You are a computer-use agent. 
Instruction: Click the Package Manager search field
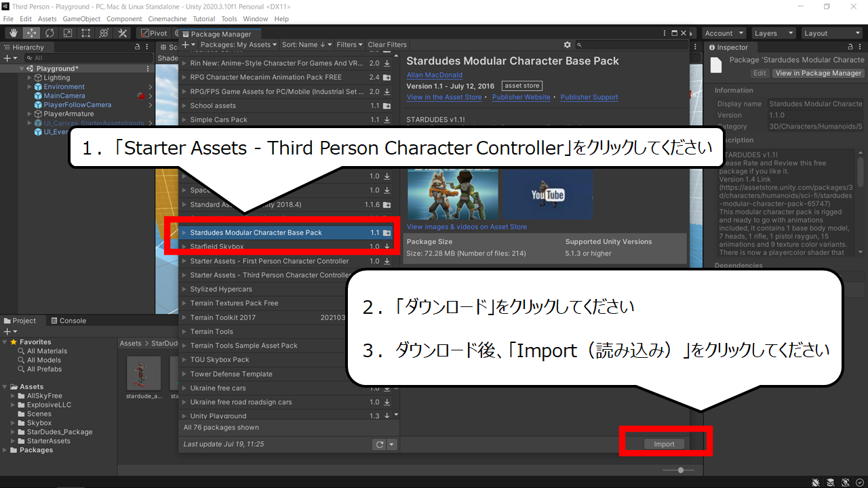pyautogui.click(x=631, y=45)
